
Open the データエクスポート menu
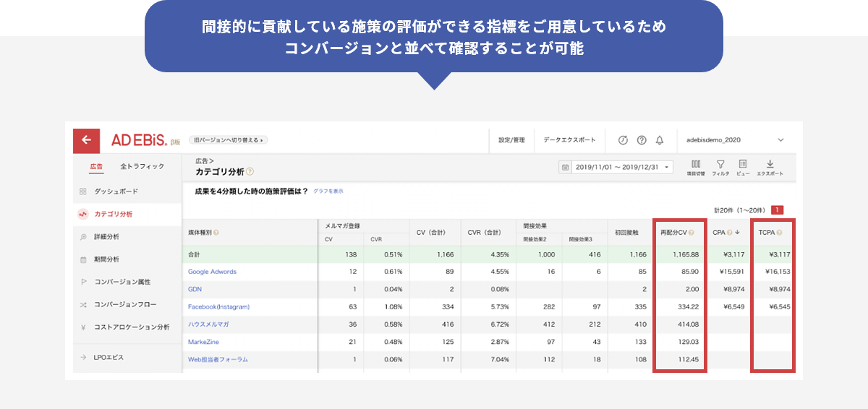[x=570, y=140]
